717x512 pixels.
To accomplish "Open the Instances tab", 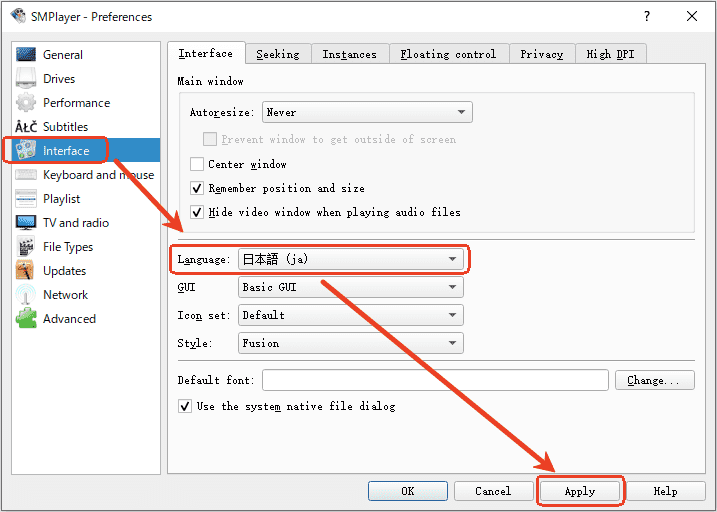I will [x=350, y=54].
